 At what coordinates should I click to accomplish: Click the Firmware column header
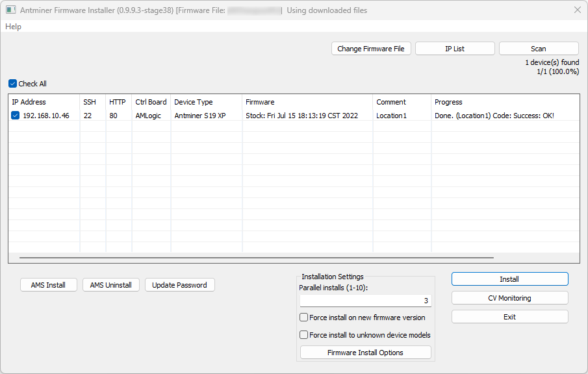(307, 102)
